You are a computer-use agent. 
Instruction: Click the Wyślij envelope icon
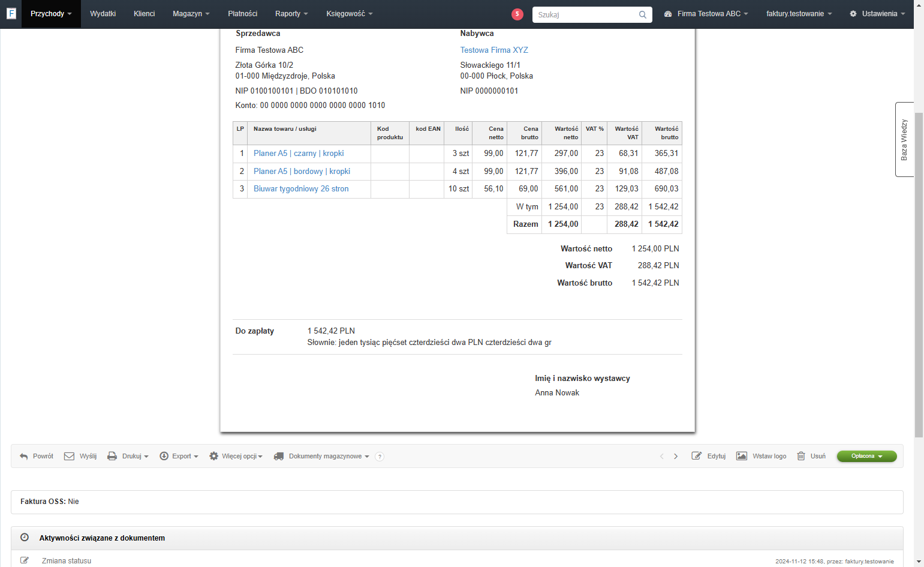[x=70, y=457]
